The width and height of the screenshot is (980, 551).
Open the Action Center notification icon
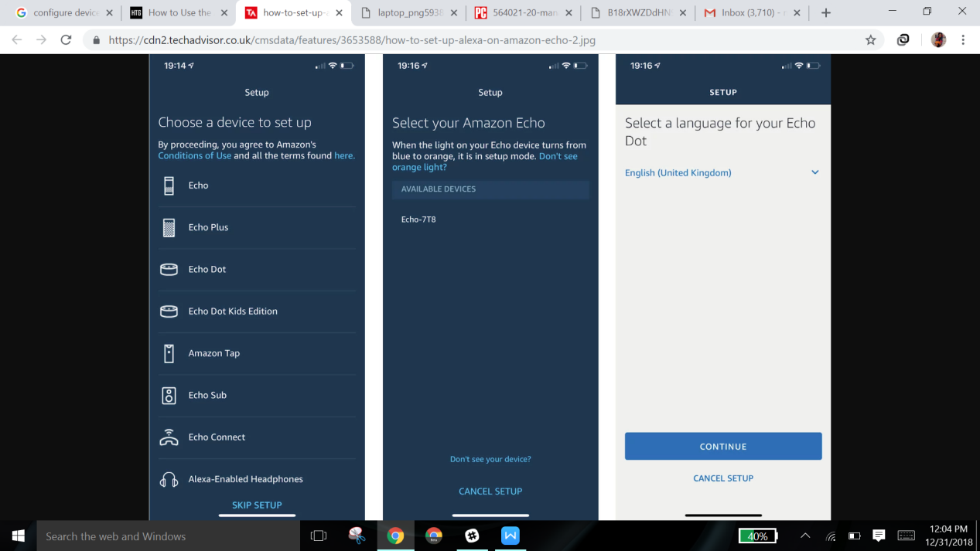point(879,536)
